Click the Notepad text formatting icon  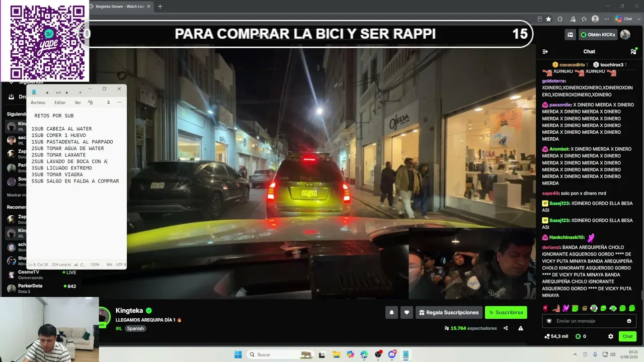(x=91, y=102)
